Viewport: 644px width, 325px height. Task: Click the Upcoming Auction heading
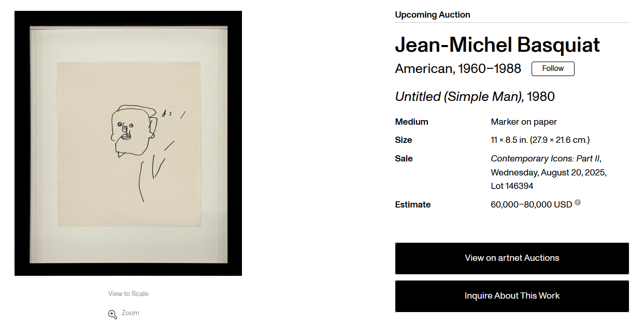(433, 14)
